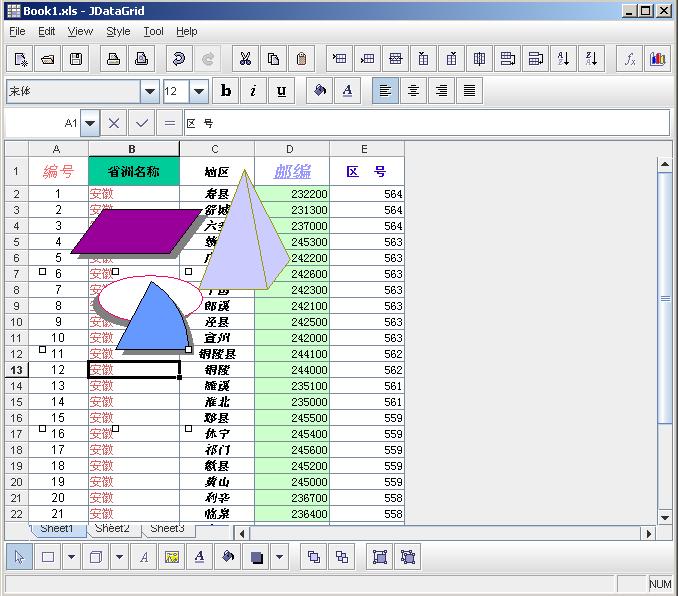Select column header D
The height and width of the screenshot is (596, 678).
(x=291, y=149)
